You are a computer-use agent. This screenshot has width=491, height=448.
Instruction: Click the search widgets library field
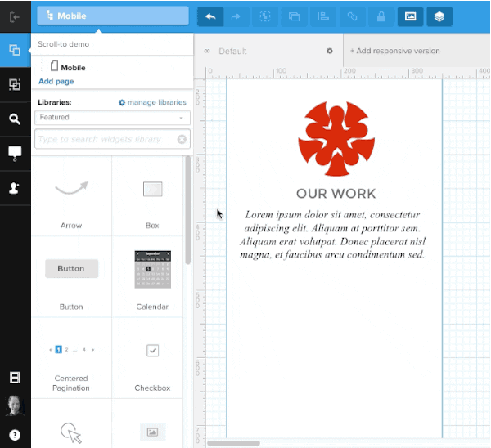tap(106, 140)
